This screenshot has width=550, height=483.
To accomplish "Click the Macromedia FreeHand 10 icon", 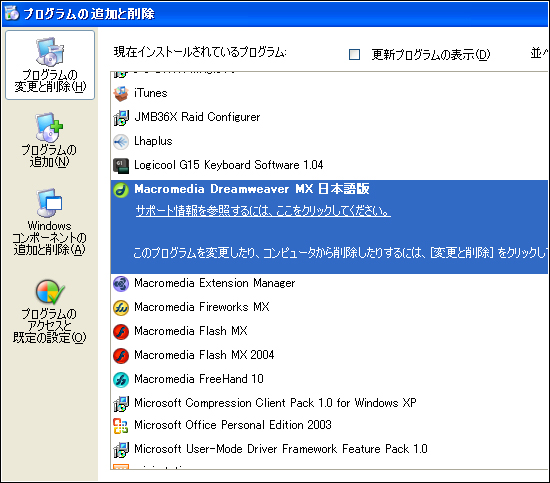I will coord(121,379).
